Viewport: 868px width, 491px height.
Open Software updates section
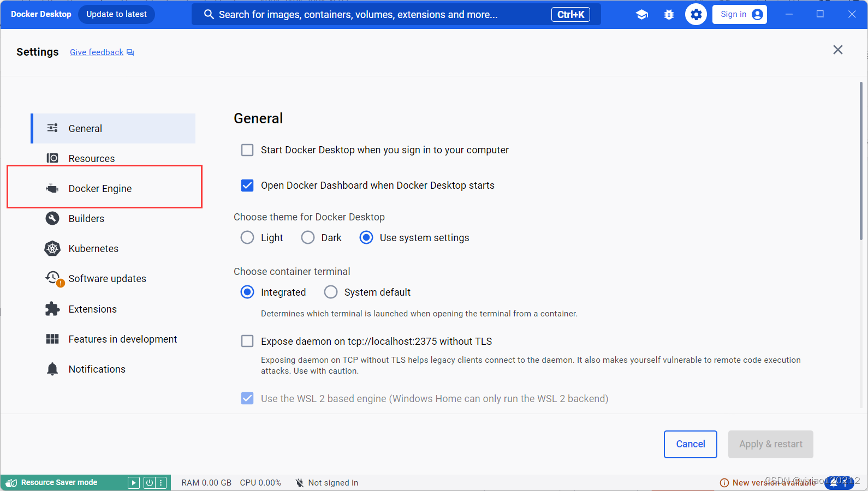tap(113, 278)
